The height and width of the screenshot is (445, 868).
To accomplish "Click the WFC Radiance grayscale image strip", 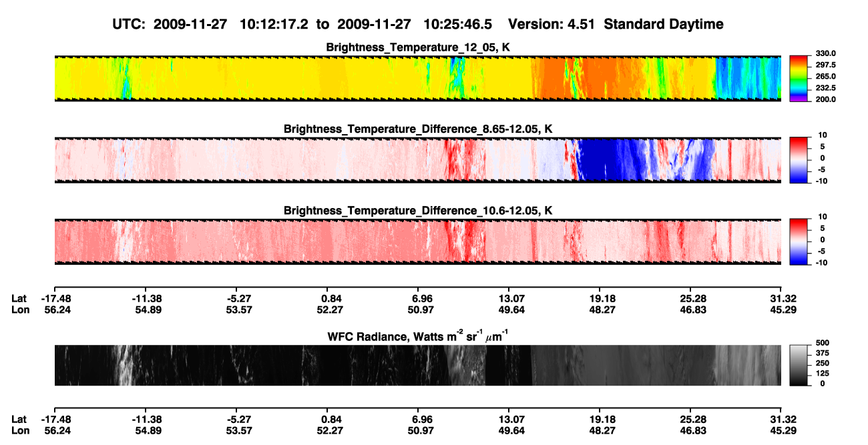I will tap(418, 365).
